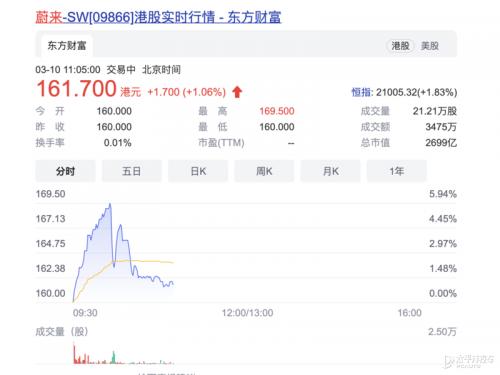Select the 东方财富 source tab
This screenshot has height=375, width=500.
click(67, 46)
